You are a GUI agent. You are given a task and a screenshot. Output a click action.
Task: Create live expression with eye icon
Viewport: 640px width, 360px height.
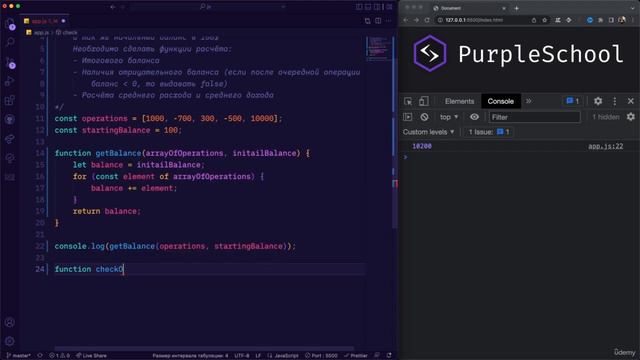coord(474,117)
